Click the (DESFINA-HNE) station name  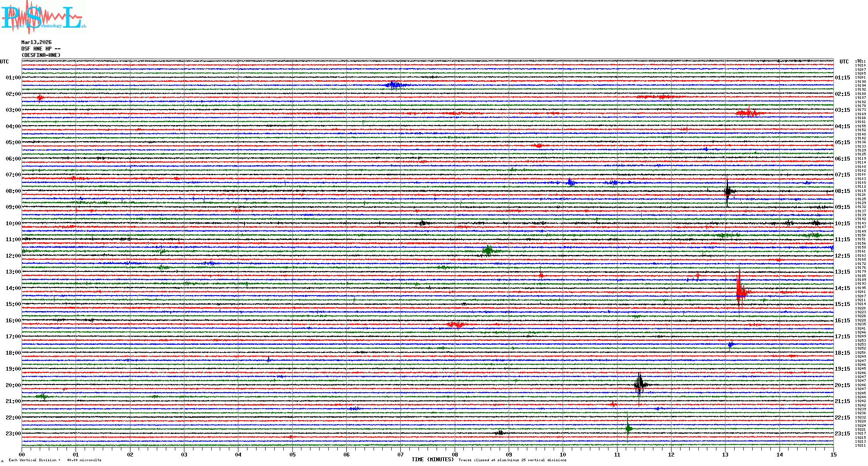[x=41, y=55]
